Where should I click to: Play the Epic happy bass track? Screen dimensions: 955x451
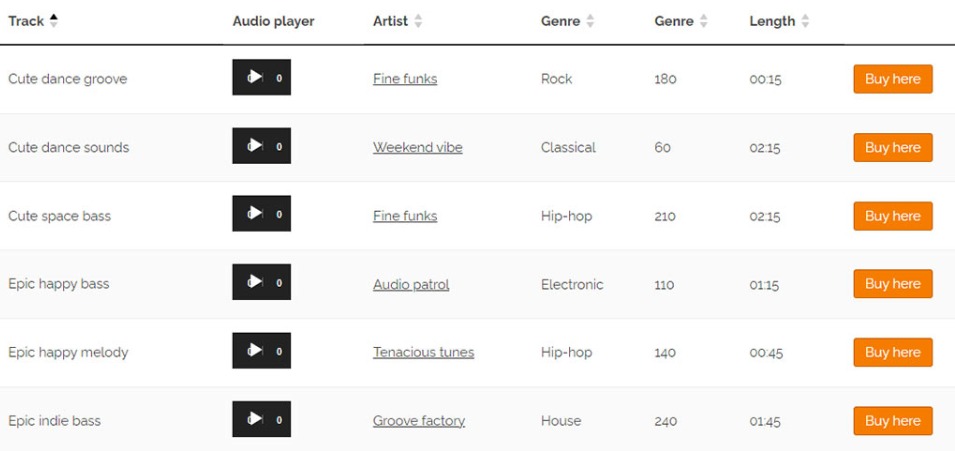(255, 283)
